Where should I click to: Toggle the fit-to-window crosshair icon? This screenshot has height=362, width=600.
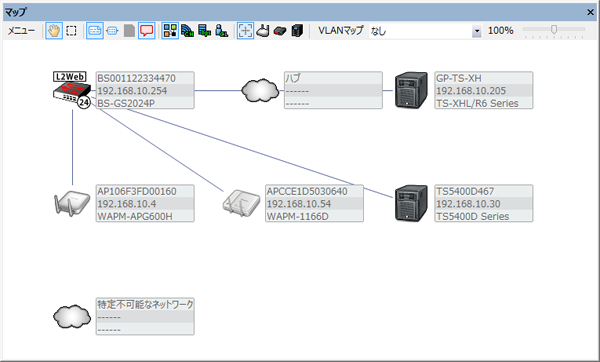pos(245,31)
